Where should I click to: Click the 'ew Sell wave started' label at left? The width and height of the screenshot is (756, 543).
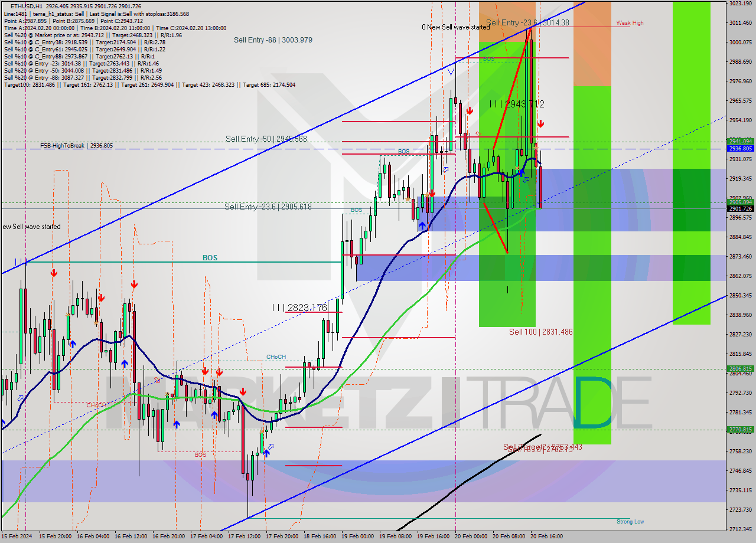31,227
